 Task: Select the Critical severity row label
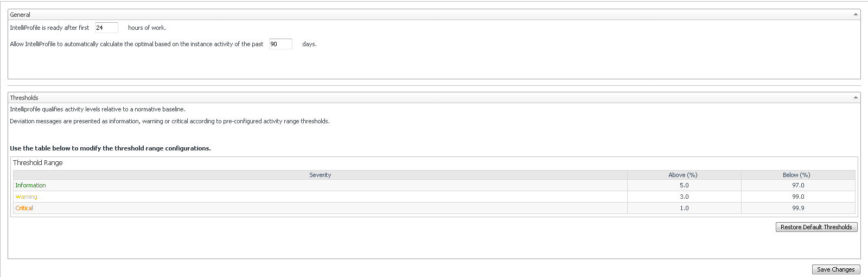(x=24, y=208)
